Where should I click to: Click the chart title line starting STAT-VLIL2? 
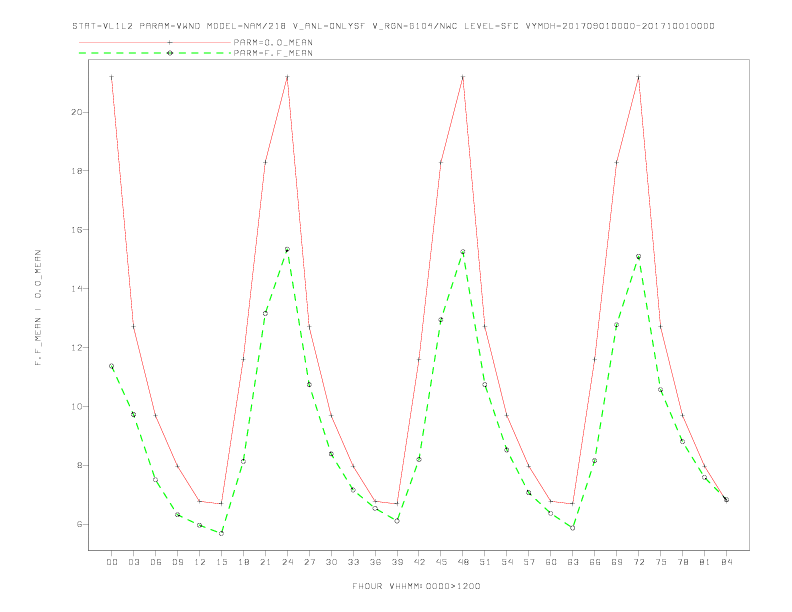point(393,26)
